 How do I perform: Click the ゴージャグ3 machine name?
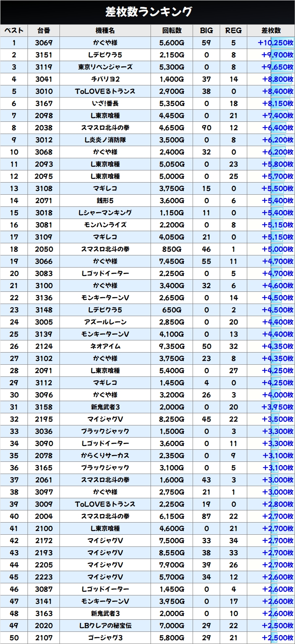(105, 638)
